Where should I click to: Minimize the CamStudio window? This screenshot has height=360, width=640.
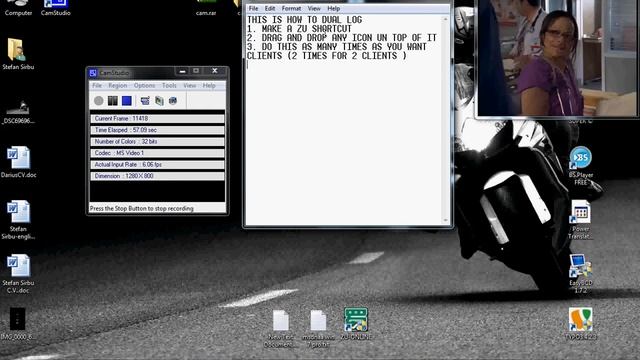click(x=182, y=71)
